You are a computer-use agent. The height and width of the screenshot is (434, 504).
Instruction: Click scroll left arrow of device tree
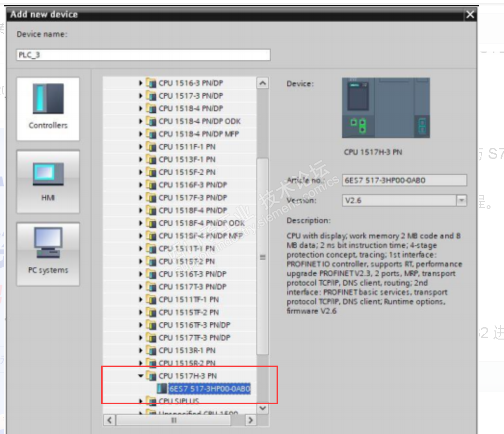[109, 420]
